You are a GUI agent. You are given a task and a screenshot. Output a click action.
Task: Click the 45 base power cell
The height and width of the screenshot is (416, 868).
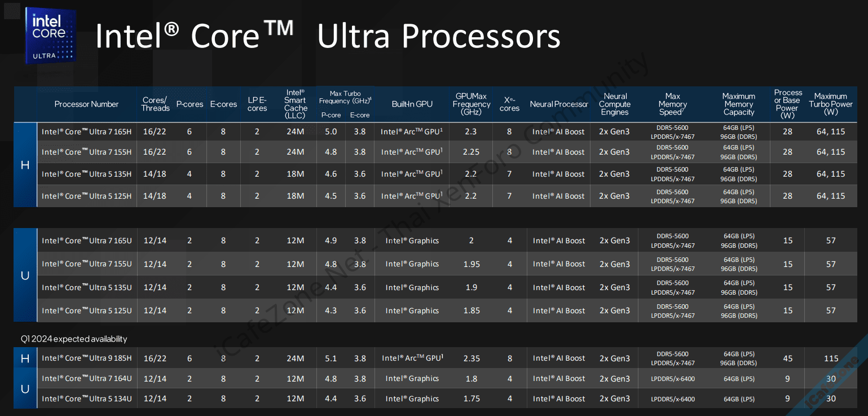pyautogui.click(x=787, y=358)
